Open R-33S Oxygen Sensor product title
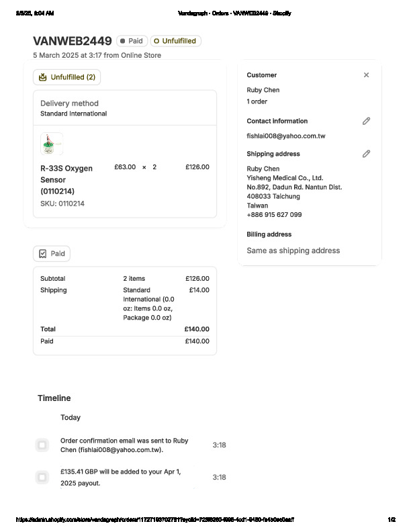 tap(66, 179)
